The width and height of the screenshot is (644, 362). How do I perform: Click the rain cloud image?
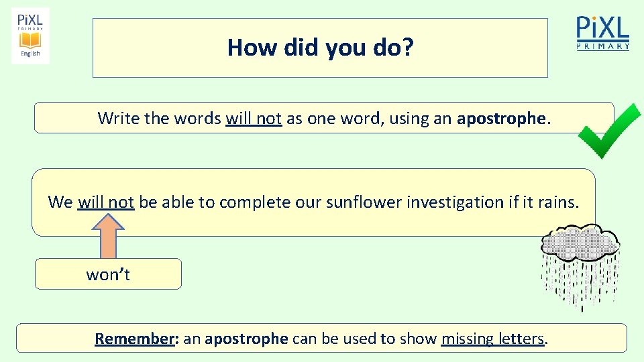pos(582,244)
